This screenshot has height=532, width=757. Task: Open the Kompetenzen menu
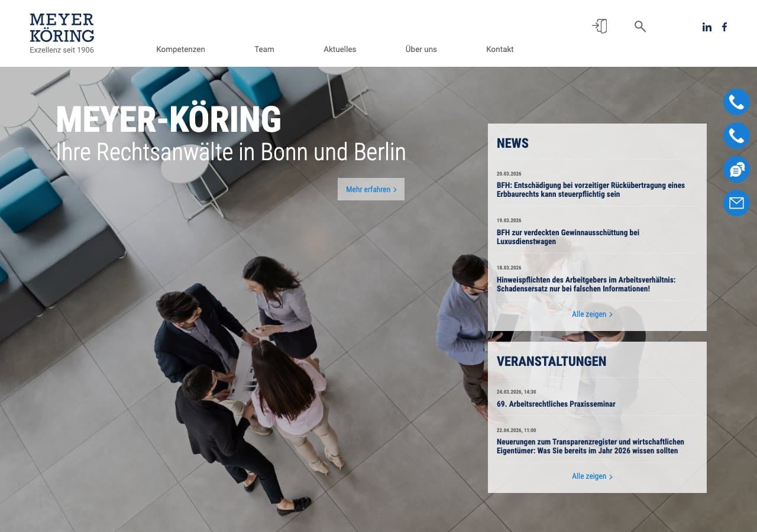pyautogui.click(x=180, y=50)
